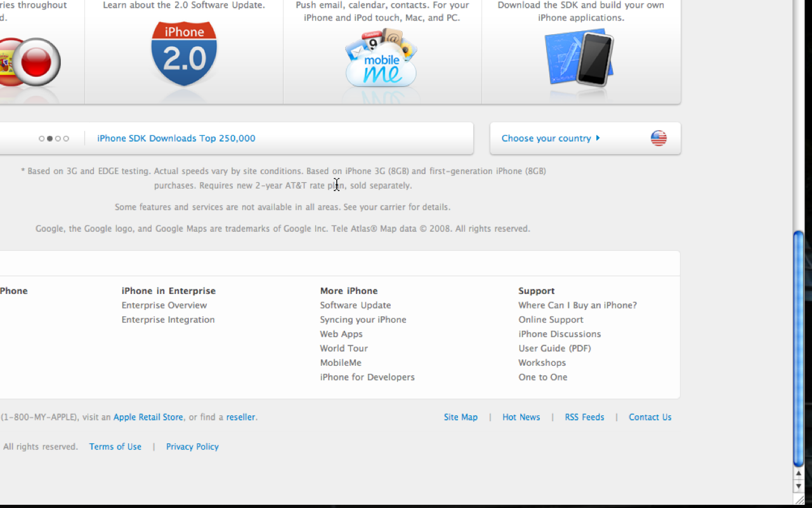
Task: Click Where Can I Buy an iPhone?
Action: coord(577,305)
